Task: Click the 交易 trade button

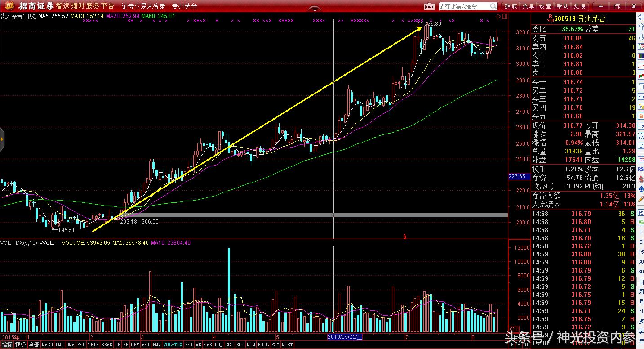Action: coord(579,6)
